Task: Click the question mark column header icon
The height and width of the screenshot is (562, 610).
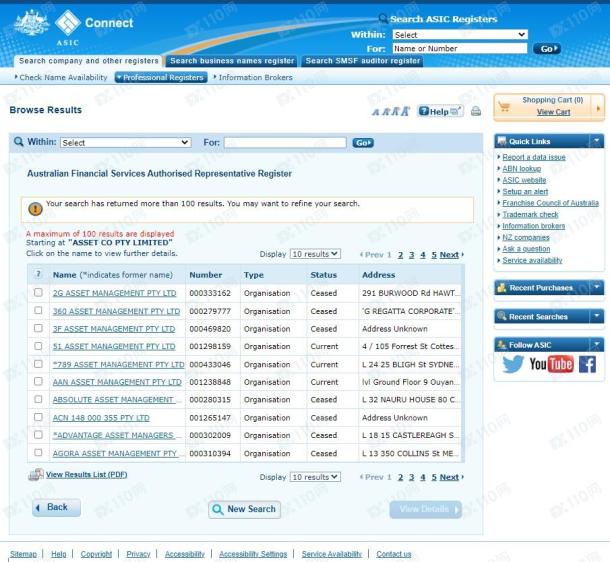Action: (38, 274)
